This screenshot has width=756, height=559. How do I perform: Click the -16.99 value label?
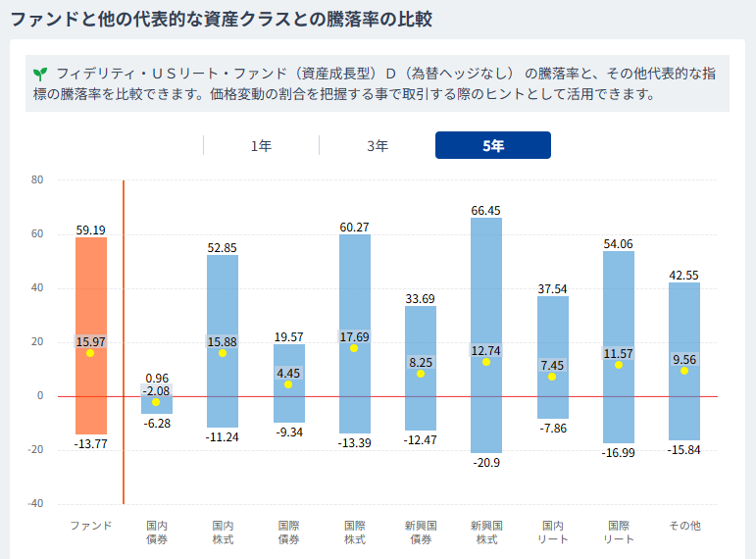(x=618, y=453)
